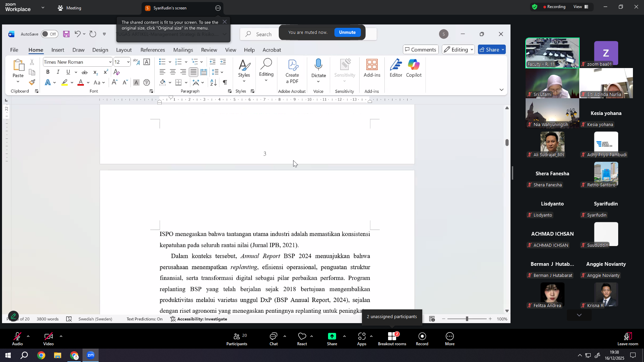Open the Editing mode dropdown

pos(458,50)
